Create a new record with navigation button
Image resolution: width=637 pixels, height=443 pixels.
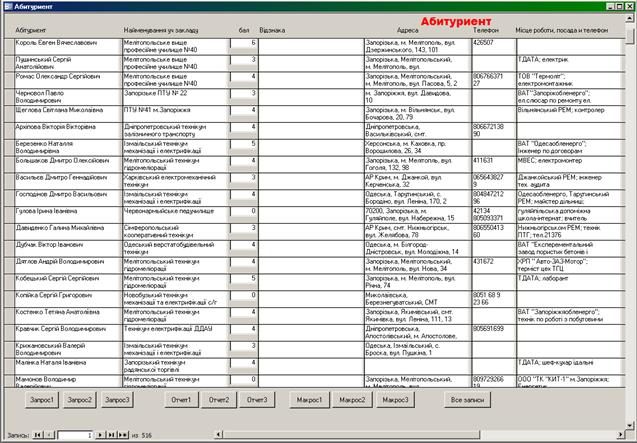(x=123, y=435)
